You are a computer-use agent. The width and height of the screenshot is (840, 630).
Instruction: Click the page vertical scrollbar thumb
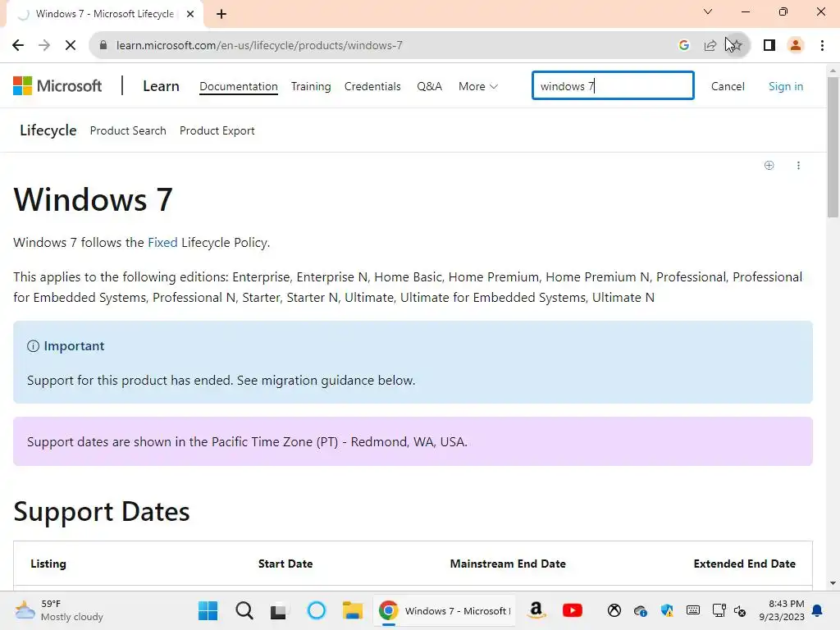[833, 147]
